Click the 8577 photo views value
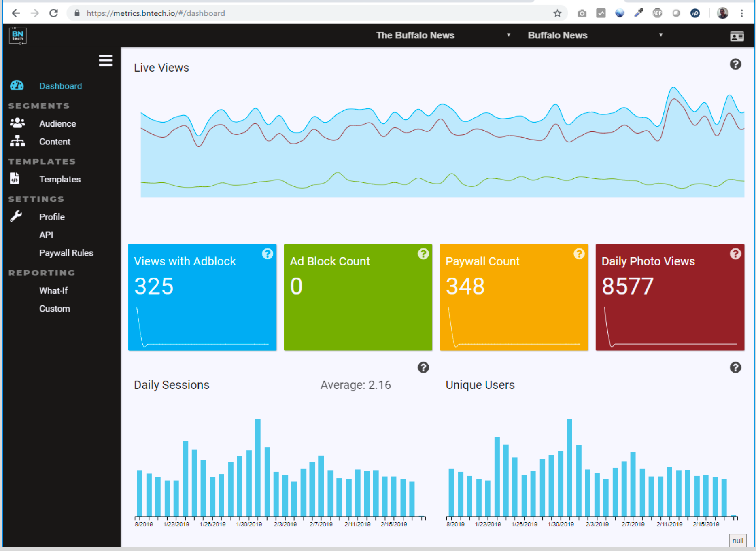This screenshot has height=551, width=756. pos(628,286)
